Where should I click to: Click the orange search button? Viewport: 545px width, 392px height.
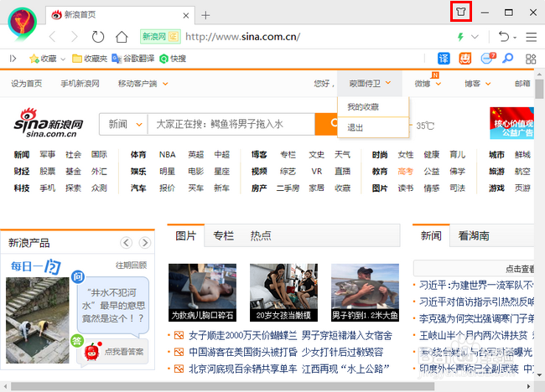point(326,124)
